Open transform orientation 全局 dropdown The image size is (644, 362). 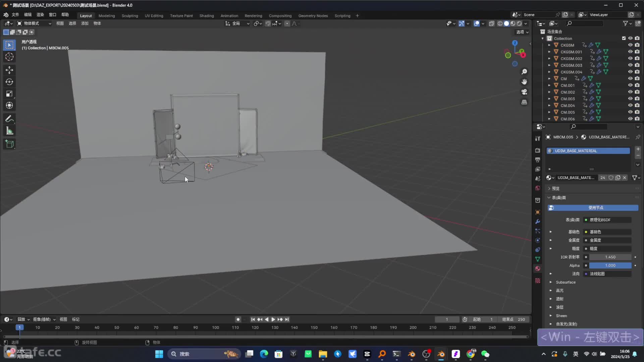pyautogui.click(x=237, y=23)
